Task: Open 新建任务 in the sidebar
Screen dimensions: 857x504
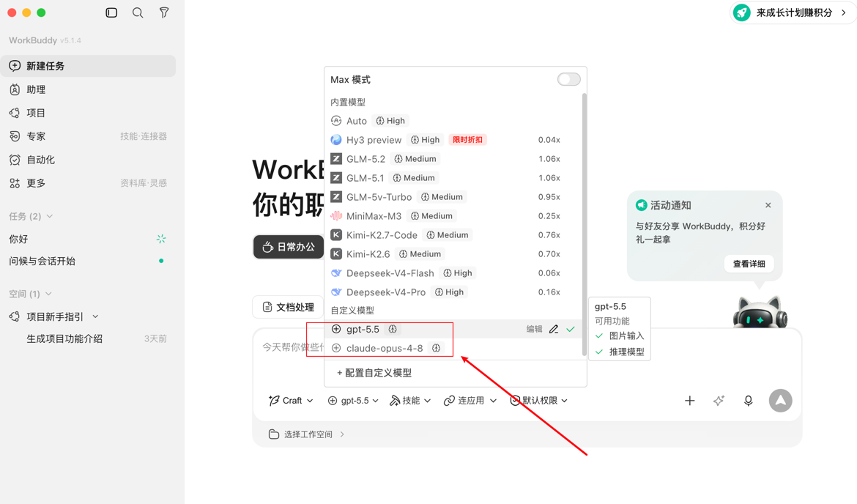Action: pos(88,66)
